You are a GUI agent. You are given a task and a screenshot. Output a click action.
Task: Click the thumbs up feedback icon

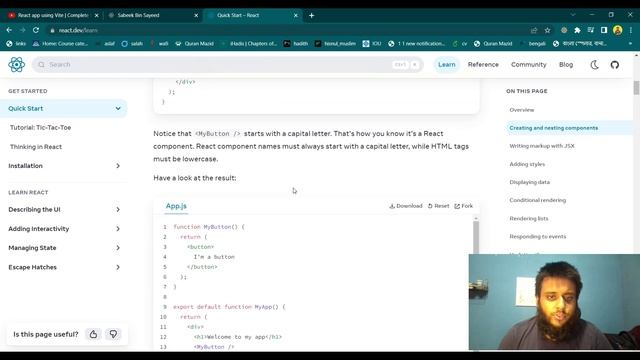tap(93, 334)
